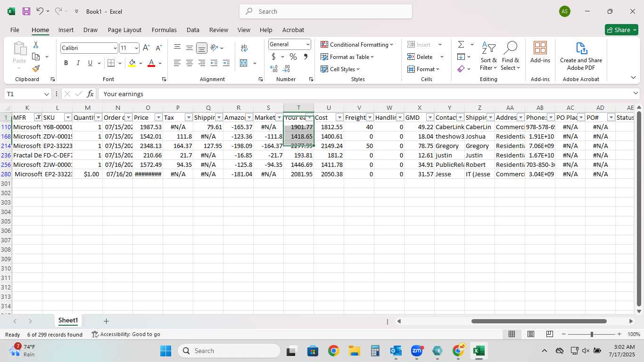Click Increase Indent icon
Screen dimensions: 644x362
226,63
